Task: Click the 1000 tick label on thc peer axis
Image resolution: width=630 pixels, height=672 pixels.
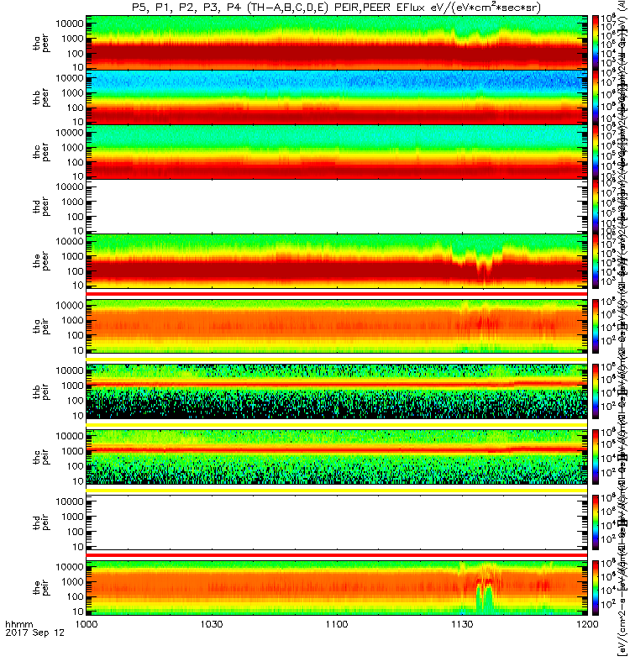Action: click(72, 148)
